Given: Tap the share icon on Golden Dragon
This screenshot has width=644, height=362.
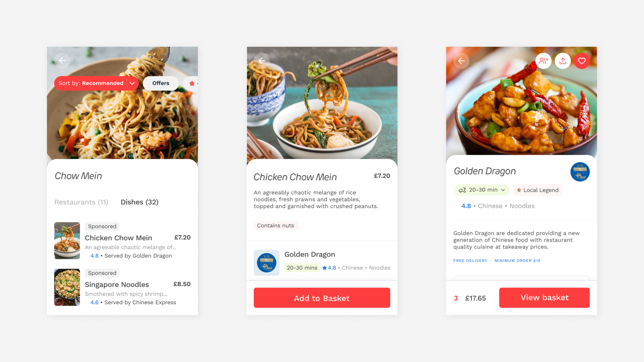Looking at the screenshot, I should tap(563, 61).
